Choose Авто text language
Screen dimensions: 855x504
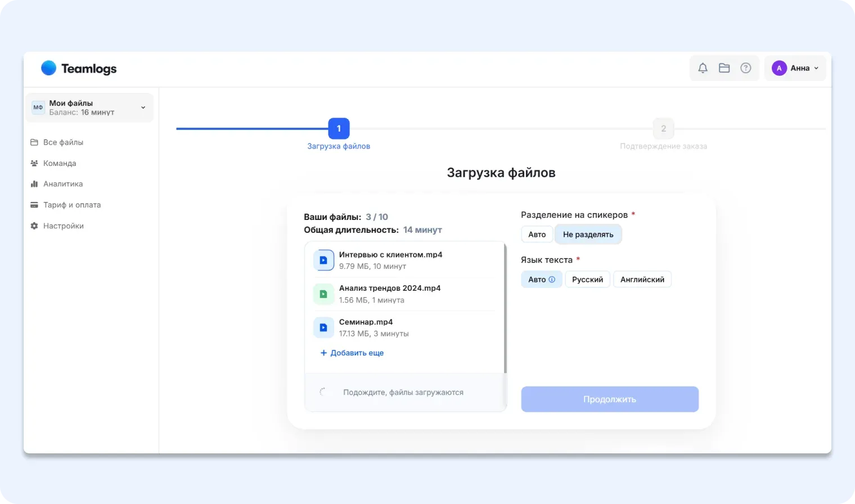point(541,280)
